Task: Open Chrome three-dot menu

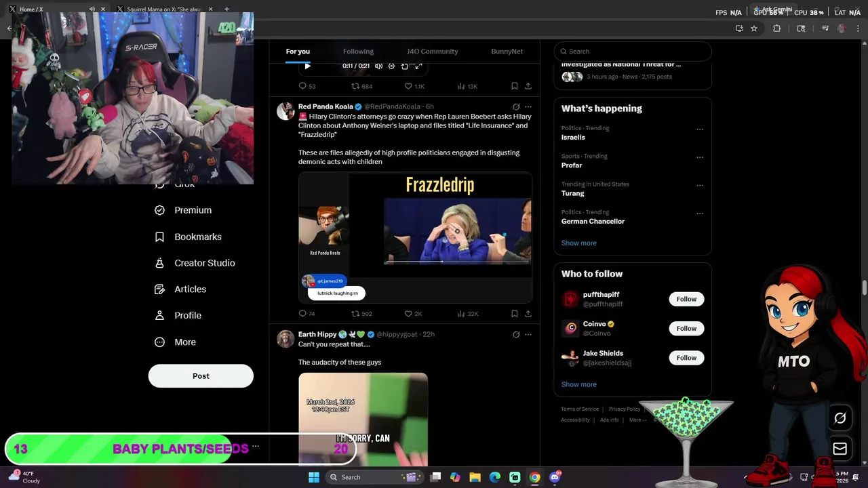Action: (859, 28)
